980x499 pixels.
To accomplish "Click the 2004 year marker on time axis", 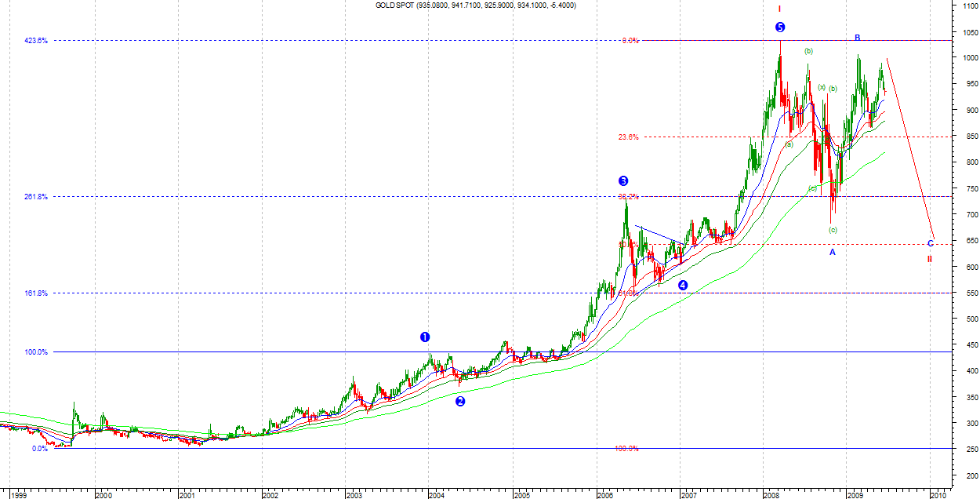I will point(437,495).
